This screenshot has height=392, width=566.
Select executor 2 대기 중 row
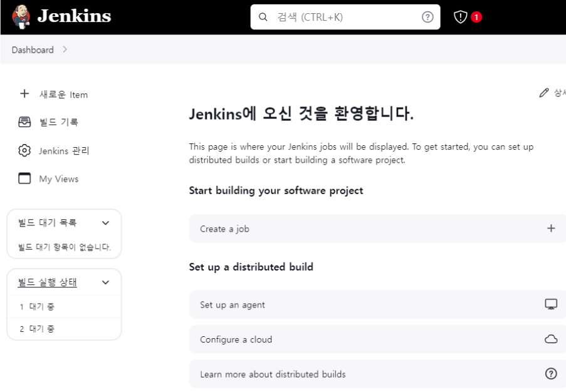tap(65, 329)
